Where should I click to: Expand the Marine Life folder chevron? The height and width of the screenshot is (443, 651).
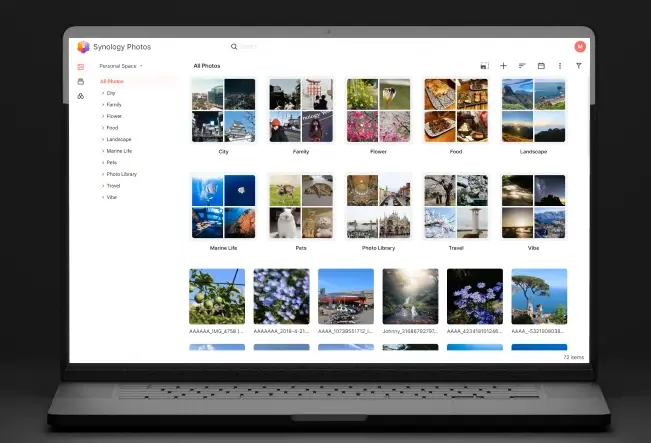103,151
